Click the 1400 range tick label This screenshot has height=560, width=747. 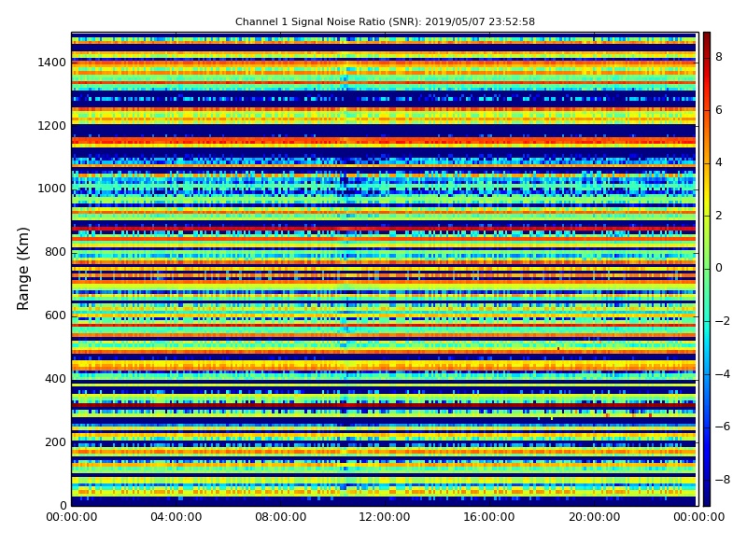tap(52, 63)
